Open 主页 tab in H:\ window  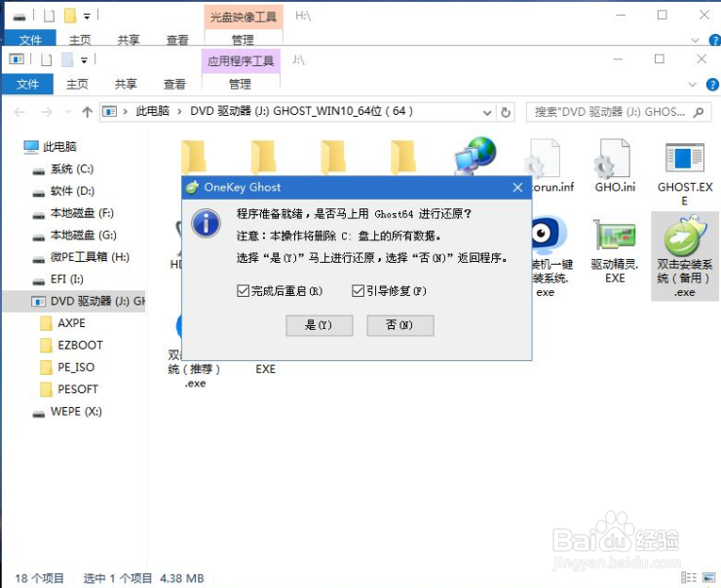[80, 40]
